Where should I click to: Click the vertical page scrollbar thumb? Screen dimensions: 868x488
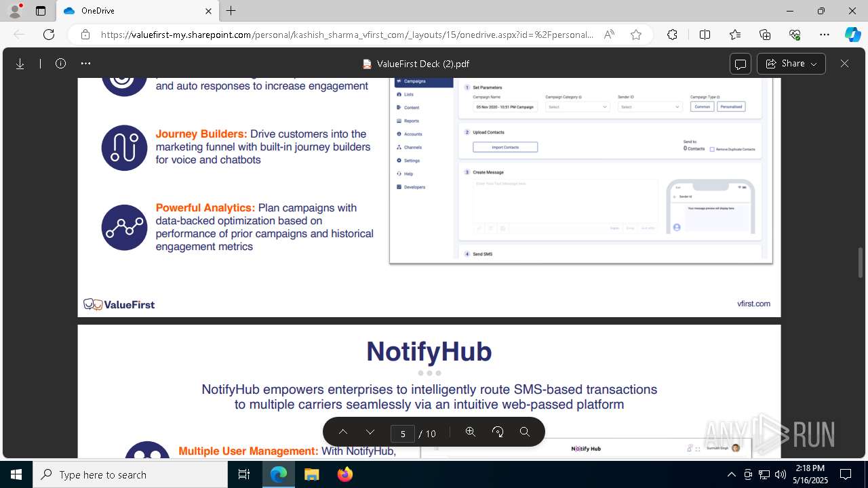(x=861, y=262)
